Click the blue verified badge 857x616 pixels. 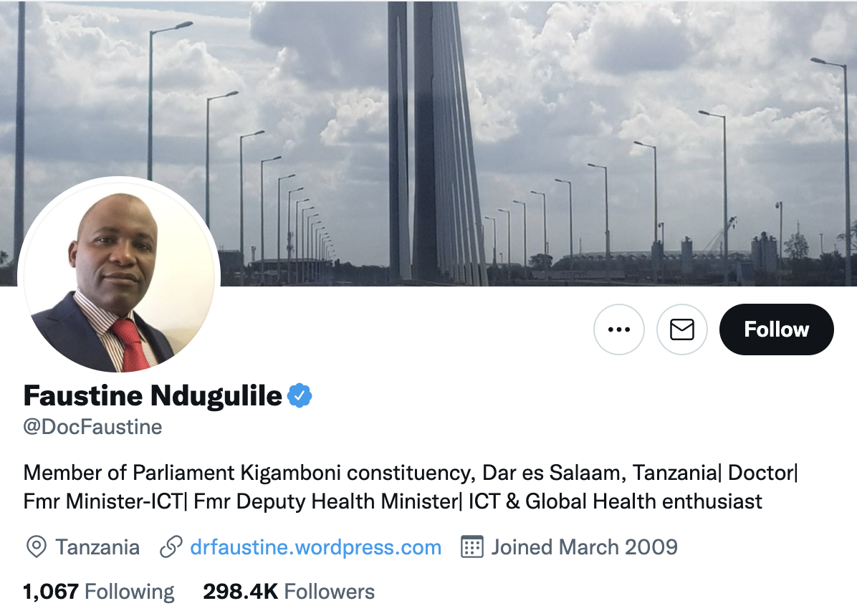click(x=300, y=395)
